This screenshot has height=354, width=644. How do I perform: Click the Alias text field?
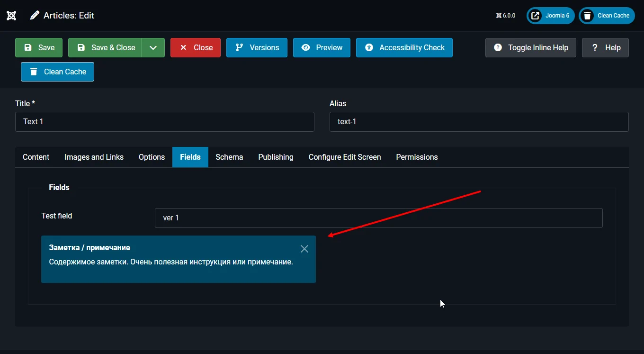coord(478,122)
